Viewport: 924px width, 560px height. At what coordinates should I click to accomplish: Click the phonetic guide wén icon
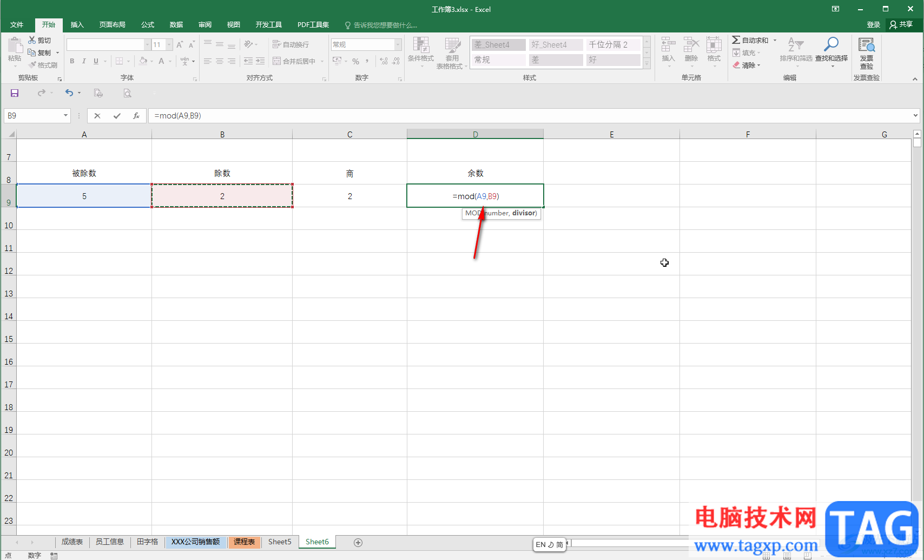tap(185, 61)
